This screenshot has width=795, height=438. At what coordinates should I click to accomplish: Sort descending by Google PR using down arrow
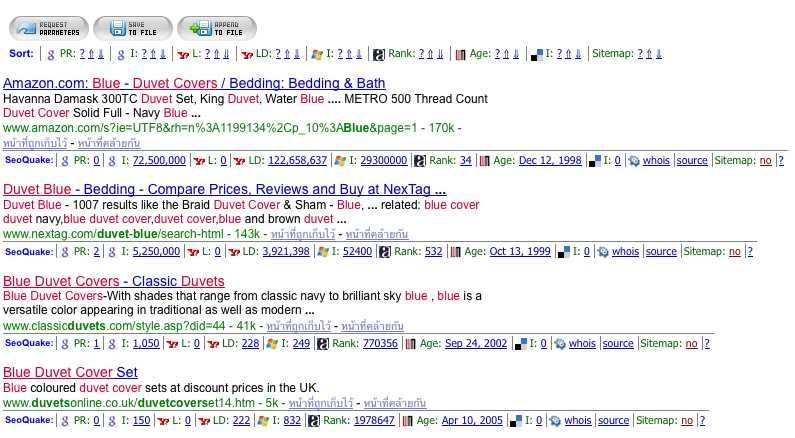(101, 54)
